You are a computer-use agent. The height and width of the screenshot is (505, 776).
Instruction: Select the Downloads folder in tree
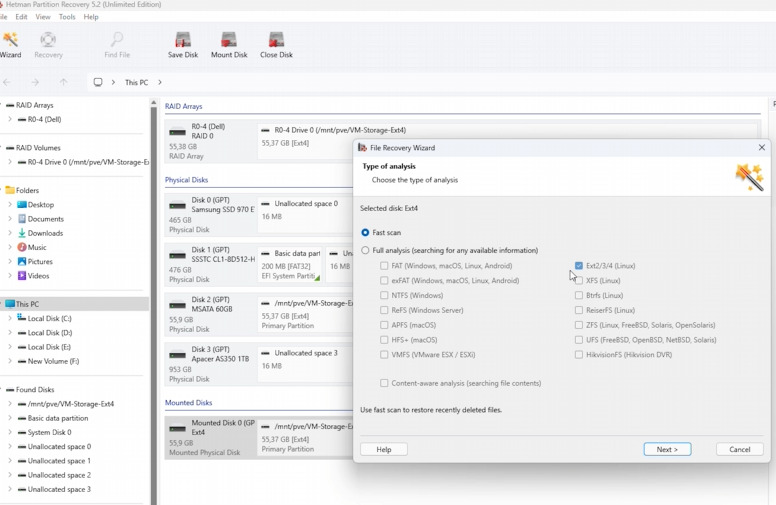41,233
